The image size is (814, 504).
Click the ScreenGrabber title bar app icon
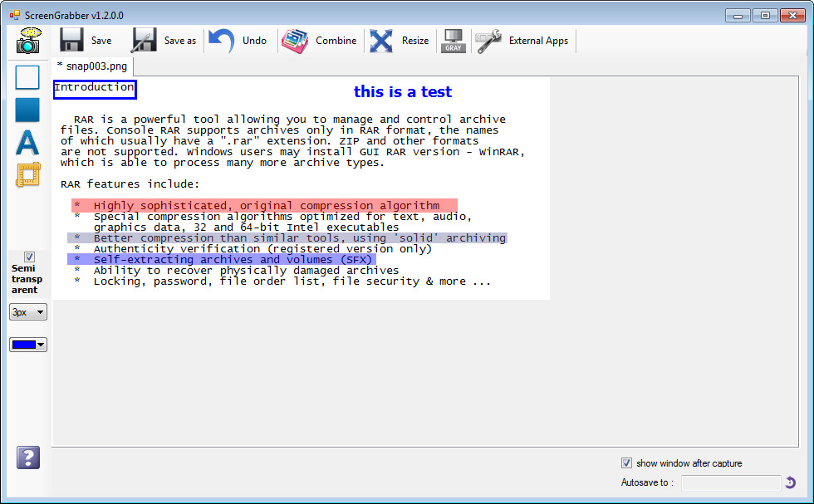pyautogui.click(x=15, y=16)
